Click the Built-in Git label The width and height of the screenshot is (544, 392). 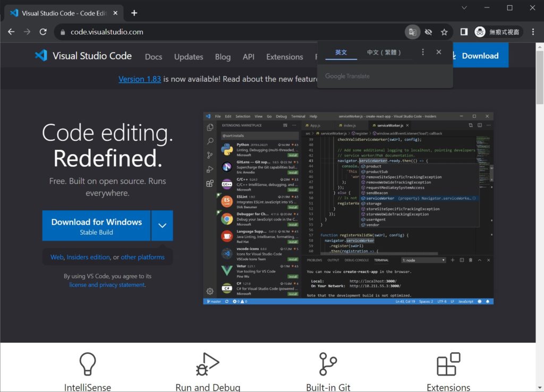pos(328,387)
